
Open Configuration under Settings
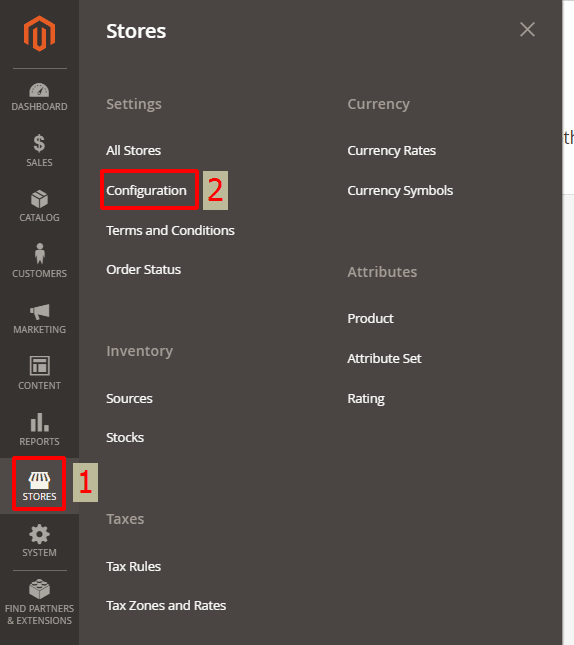(146, 190)
